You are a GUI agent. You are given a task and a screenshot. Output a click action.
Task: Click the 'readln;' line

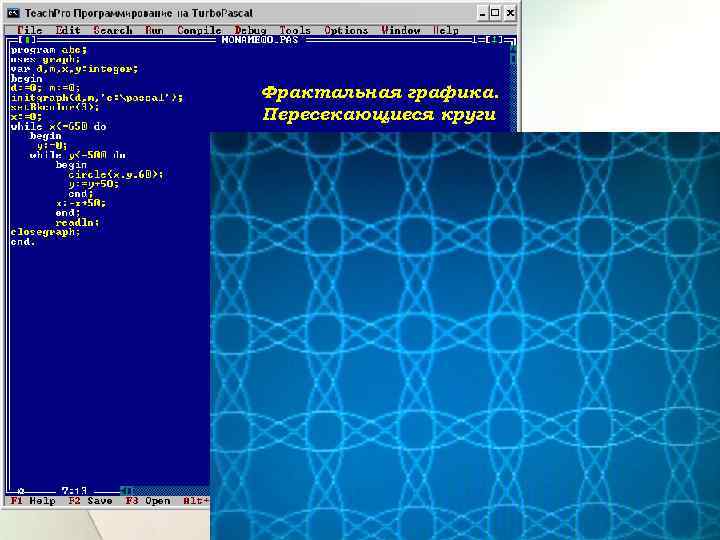click(x=77, y=222)
